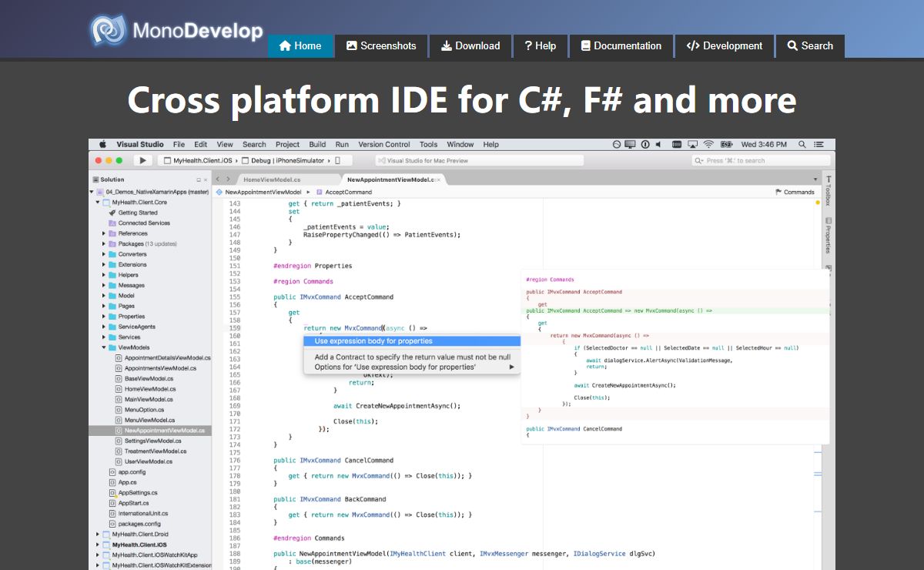Click the Run play button in Visual Studio
The height and width of the screenshot is (570, 924).
tap(142, 160)
